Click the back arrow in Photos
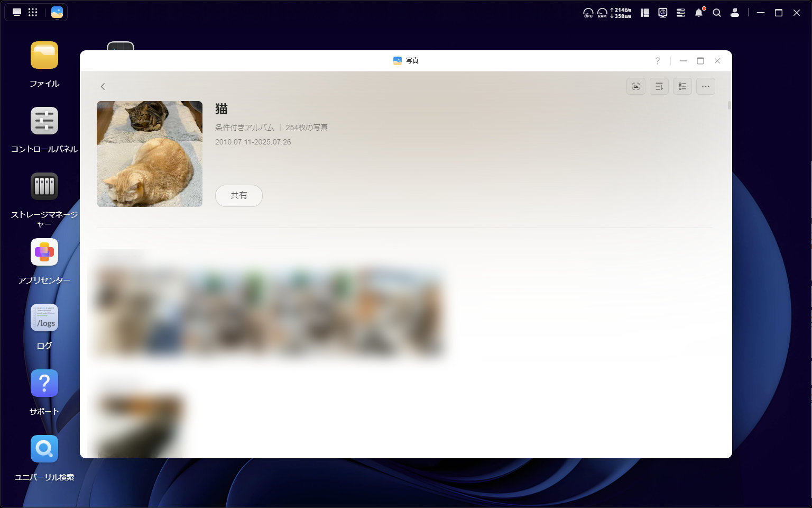This screenshot has height=508, width=812. click(x=103, y=86)
